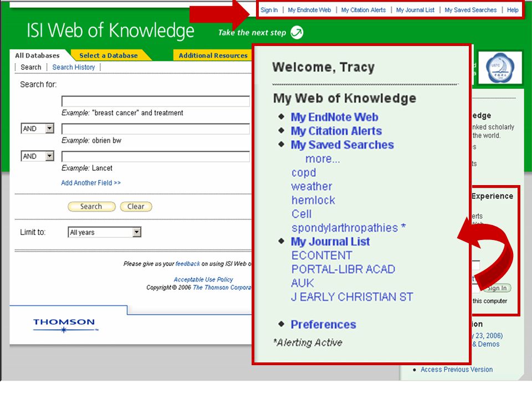Click the more... link under saved searches
This screenshot has width=532, height=399.
[x=323, y=159]
